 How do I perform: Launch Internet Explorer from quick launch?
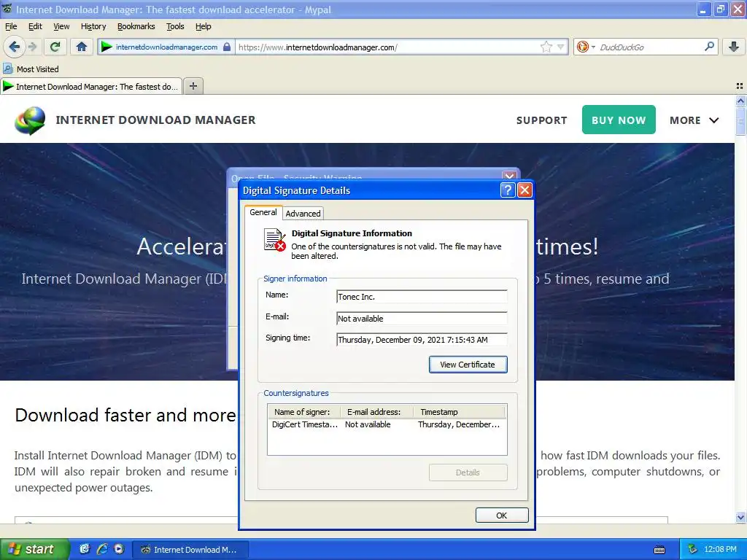click(x=102, y=549)
